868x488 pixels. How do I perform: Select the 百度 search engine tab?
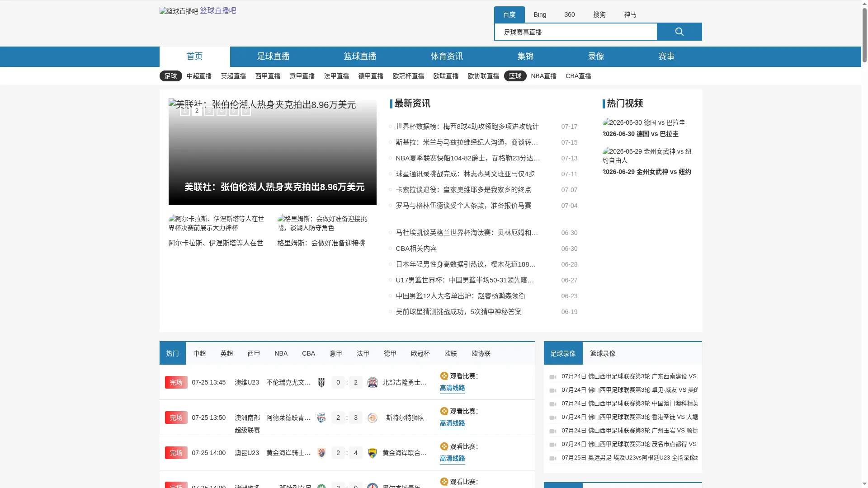pos(509,14)
